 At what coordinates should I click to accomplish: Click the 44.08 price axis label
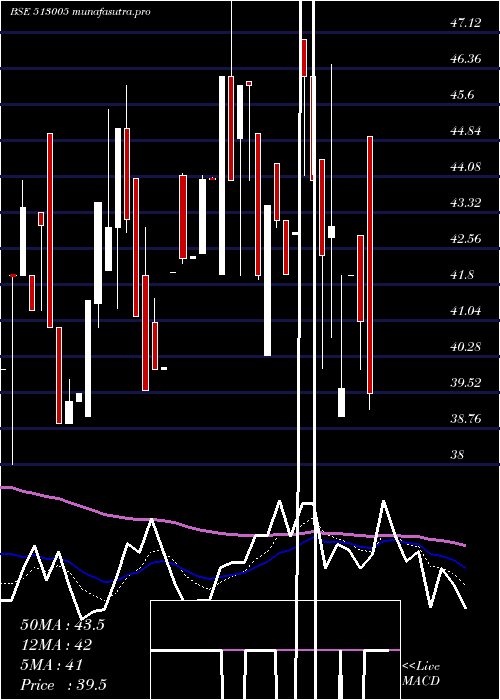click(466, 167)
